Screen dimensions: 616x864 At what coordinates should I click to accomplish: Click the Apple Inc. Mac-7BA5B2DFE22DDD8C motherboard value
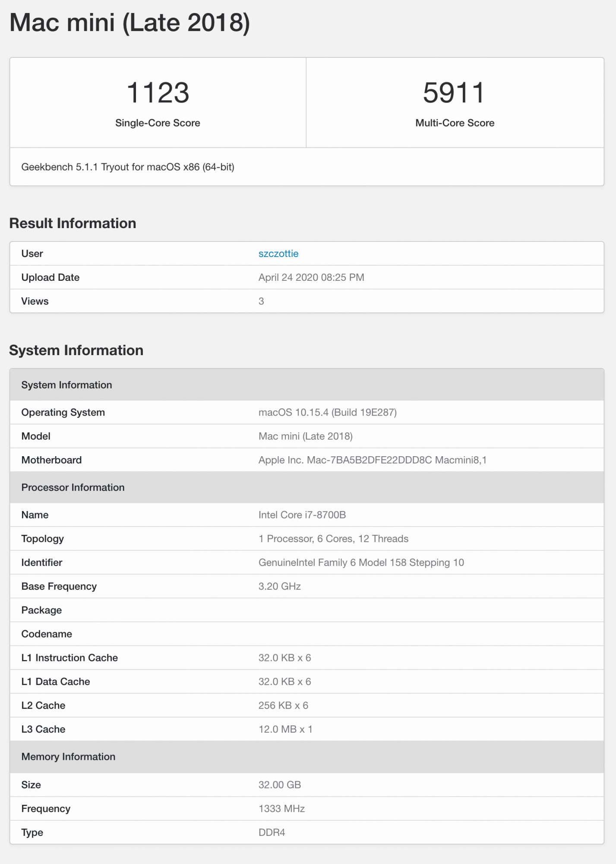[373, 460]
